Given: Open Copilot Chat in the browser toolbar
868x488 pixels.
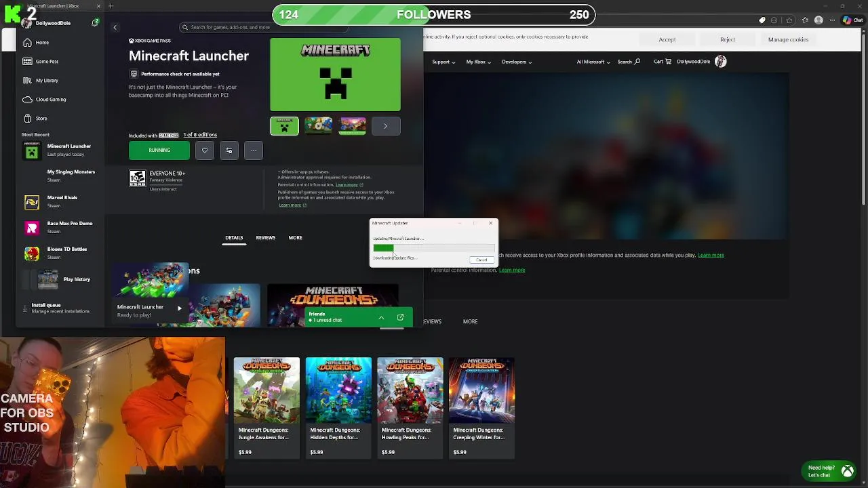Looking at the screenshot, I should tap(852, 20).
